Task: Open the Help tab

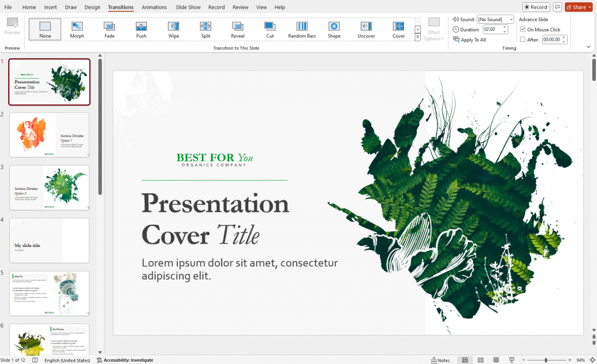Action: pos(280,7)
